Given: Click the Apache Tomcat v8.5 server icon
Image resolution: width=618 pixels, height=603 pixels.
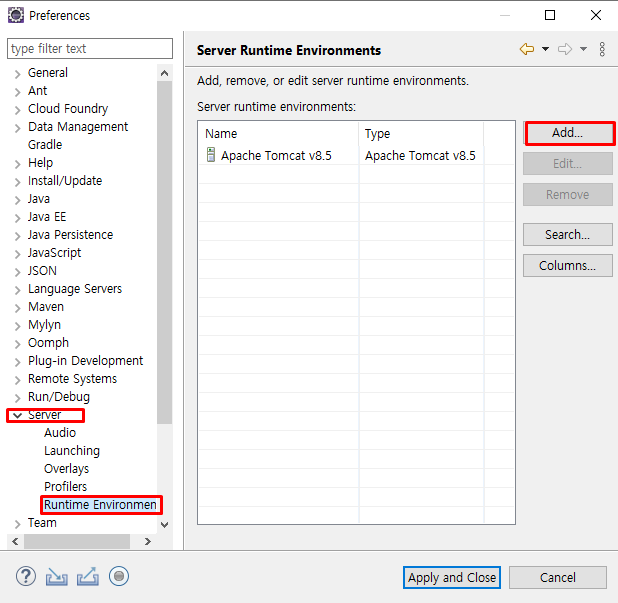Looking at the screenshot, I should [211, 154].
